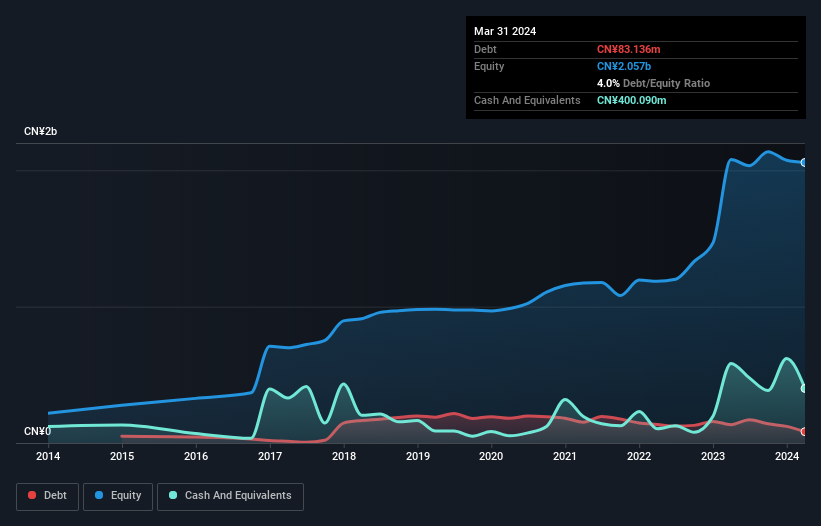
Task: Click the 2022 x-axis label
Action: (639, 456)
